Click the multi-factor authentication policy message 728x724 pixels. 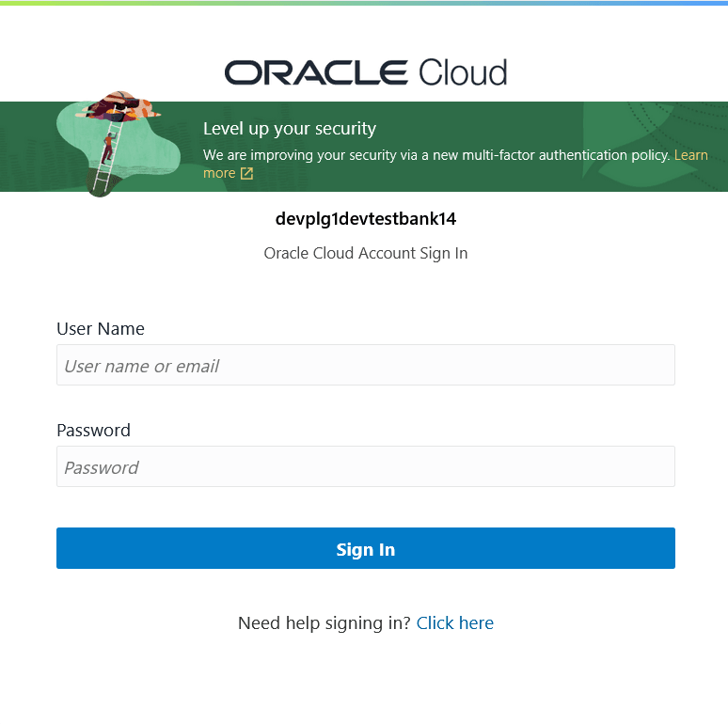436,155
